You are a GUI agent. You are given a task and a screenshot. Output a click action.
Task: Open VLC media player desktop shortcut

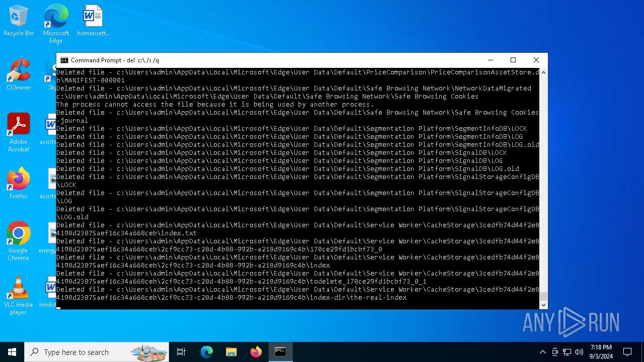click(x=19, y=296)
